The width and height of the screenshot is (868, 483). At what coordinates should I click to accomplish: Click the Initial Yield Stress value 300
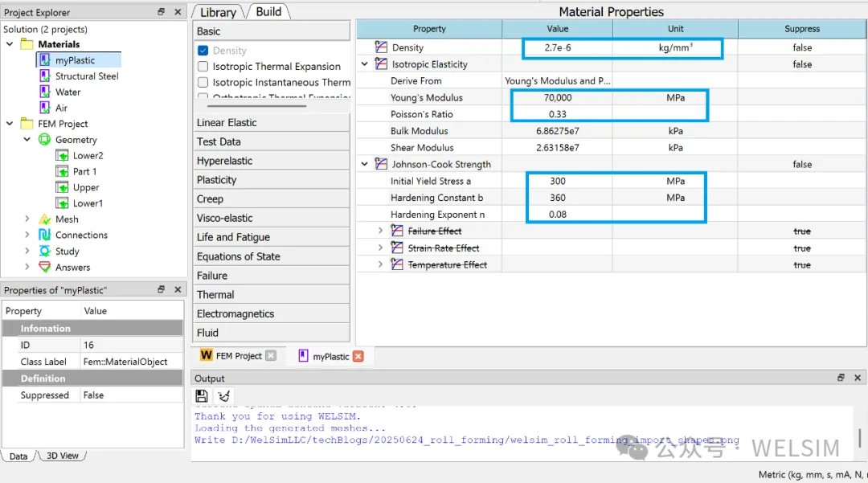point(558,181)
